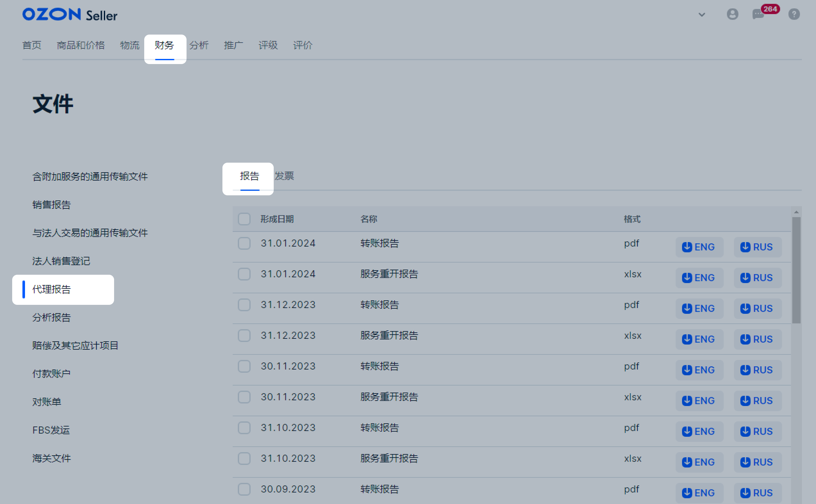Click the table vertical scrollbar thumb

(796, 270)
